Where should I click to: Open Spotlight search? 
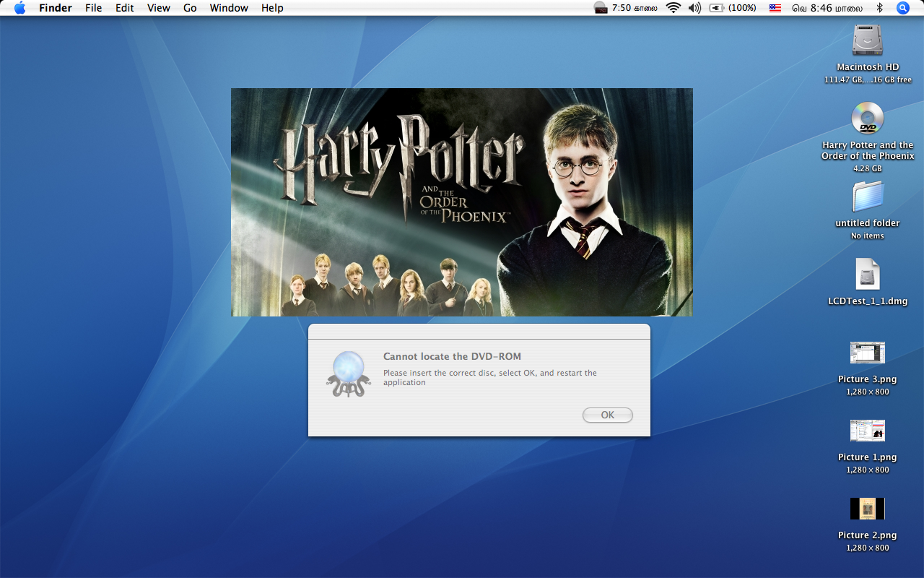click(903, 8)
